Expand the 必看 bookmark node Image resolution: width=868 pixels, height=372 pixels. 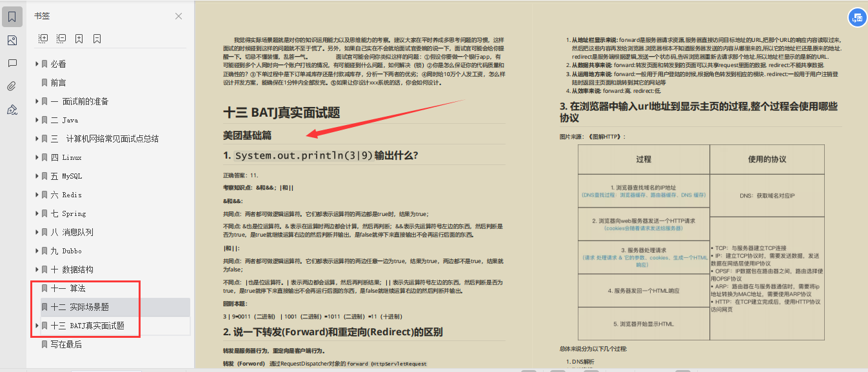(37, 64)
